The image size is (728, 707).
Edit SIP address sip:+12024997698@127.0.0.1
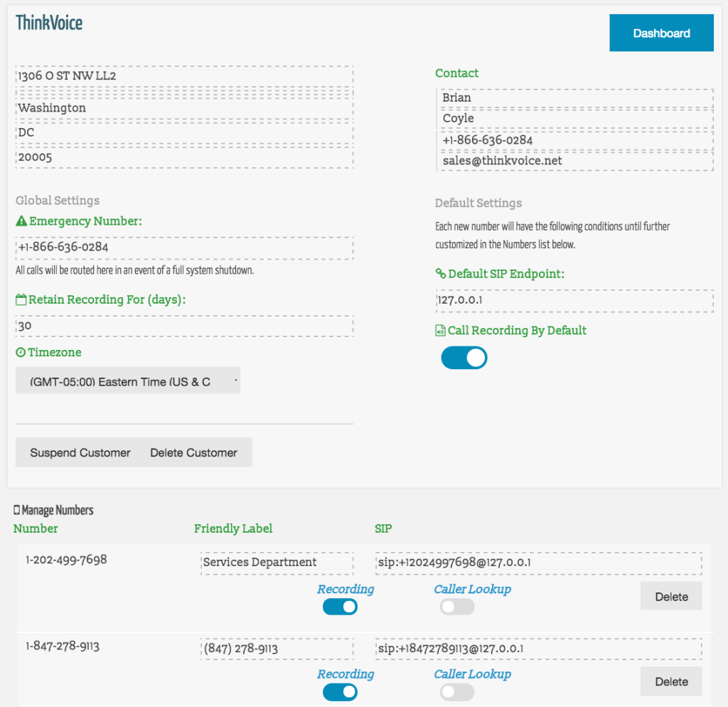point(539,563)
